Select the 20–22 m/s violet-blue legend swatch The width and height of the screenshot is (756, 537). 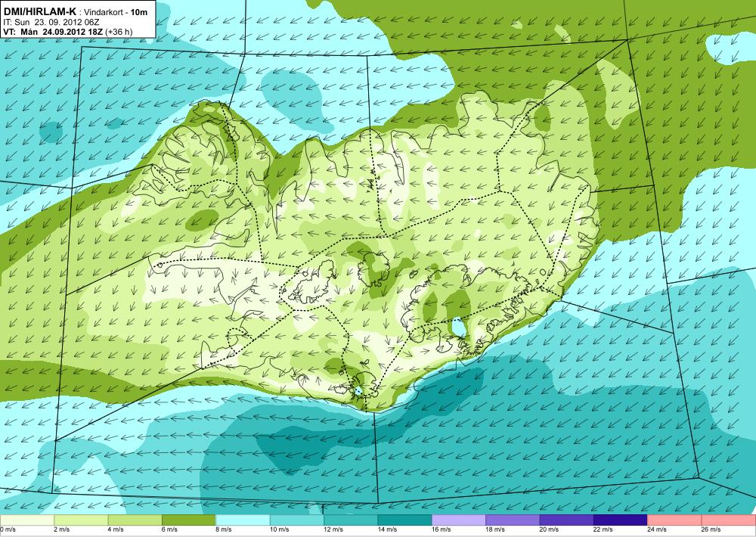pos(566,520)
